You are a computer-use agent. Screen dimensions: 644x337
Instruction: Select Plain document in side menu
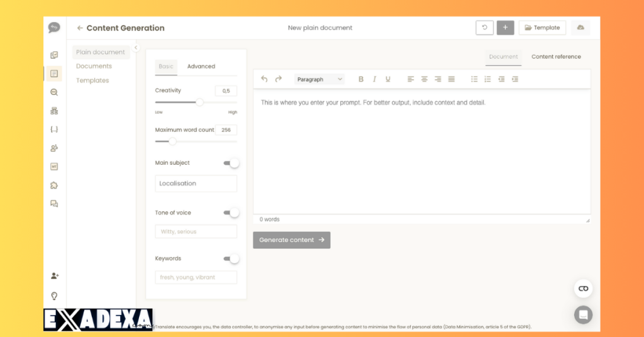click(101, 52)
